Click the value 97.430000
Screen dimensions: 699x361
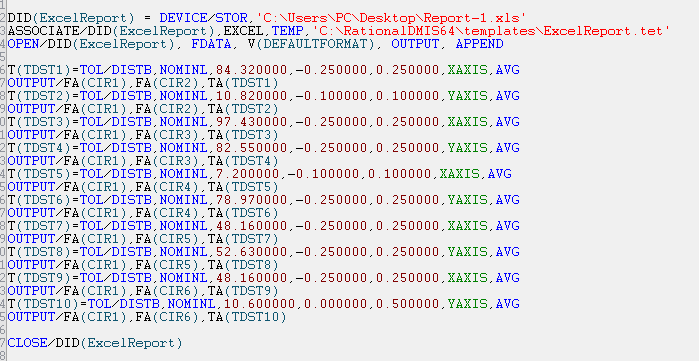pyautogui.click(x=251, y=122)
